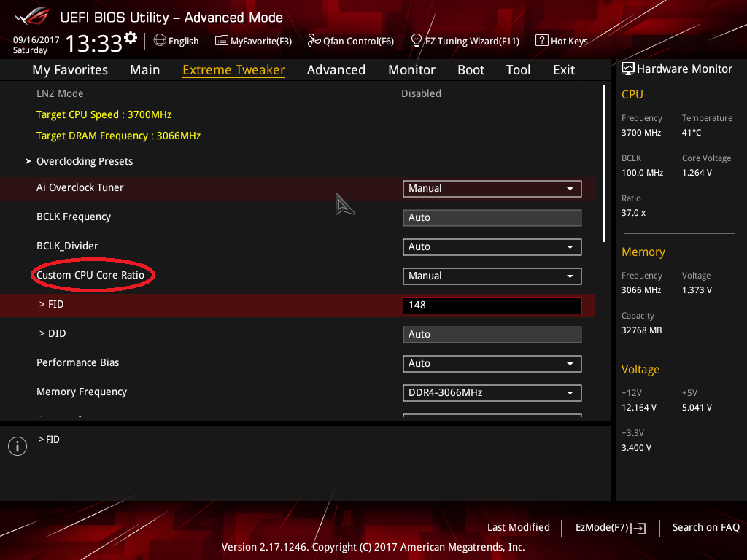Click Target CPU Speed : 3700MHz text
Image resolution: width=747 pixels, height=560 pixels.
click(x=104, y=114)
